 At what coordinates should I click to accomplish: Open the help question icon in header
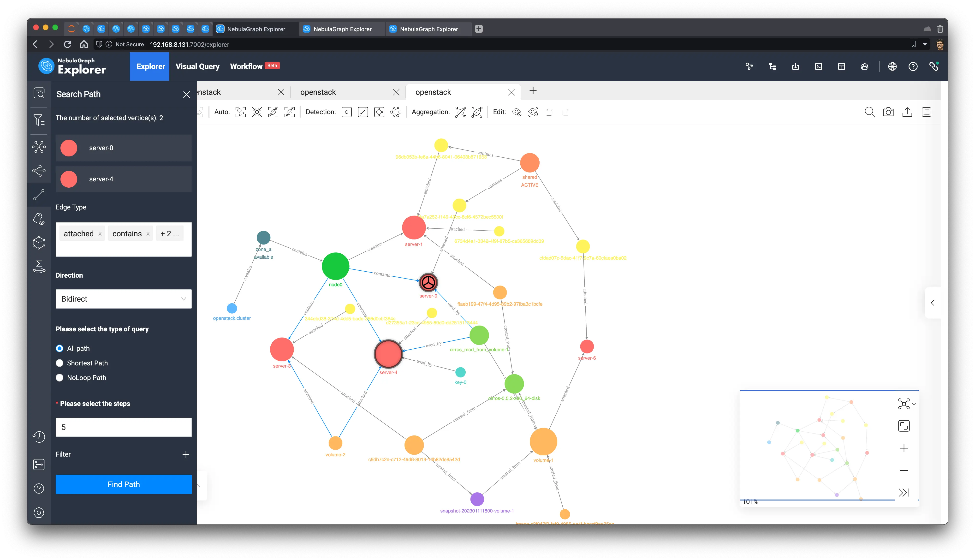coord(913,66)
